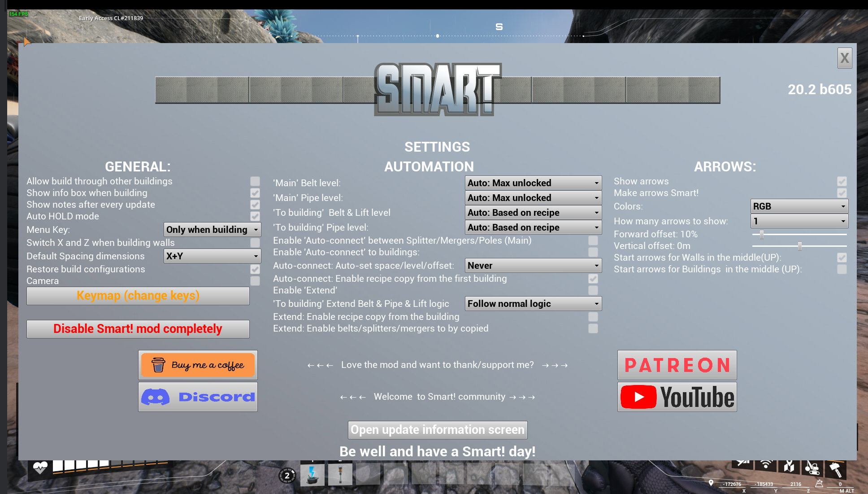868x494 pixels.
Task: Select the power generator in hotbar slot 1
Action: pos(312,474)
